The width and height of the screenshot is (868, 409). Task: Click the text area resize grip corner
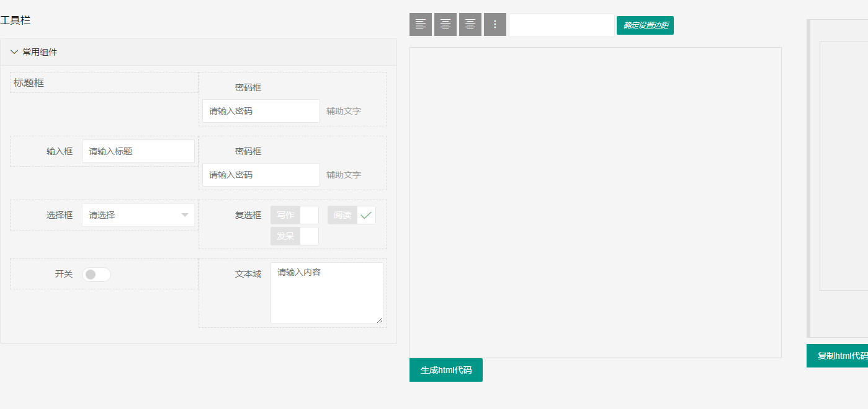click(380, 320)
